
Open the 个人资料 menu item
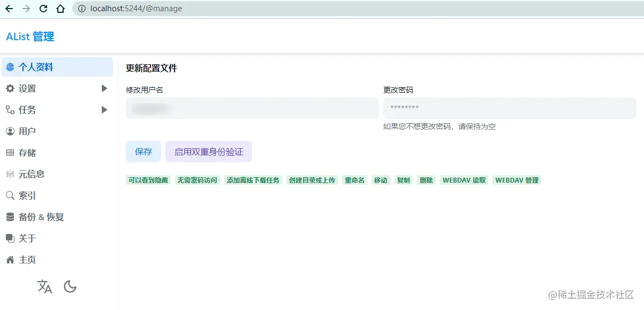tap(57, 67)
